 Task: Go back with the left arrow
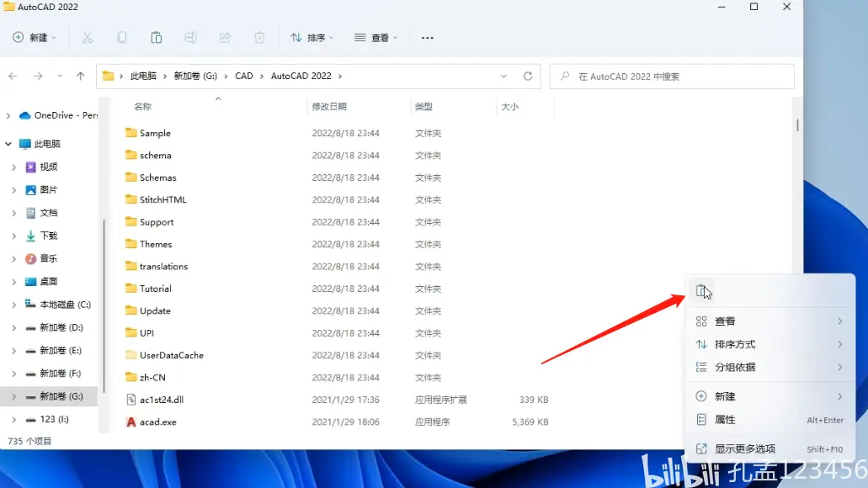(x=13, y=77)
